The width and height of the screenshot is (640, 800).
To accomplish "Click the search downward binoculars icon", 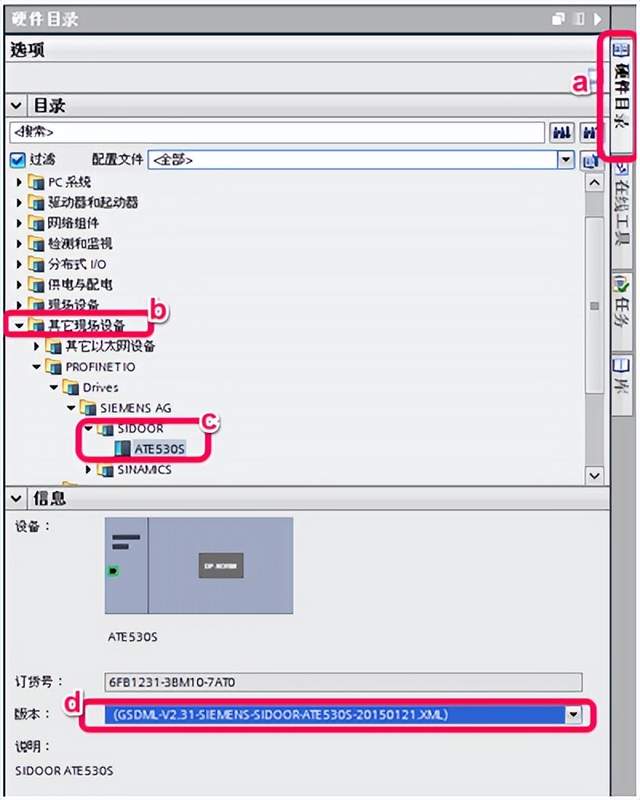I will [562, 133].
